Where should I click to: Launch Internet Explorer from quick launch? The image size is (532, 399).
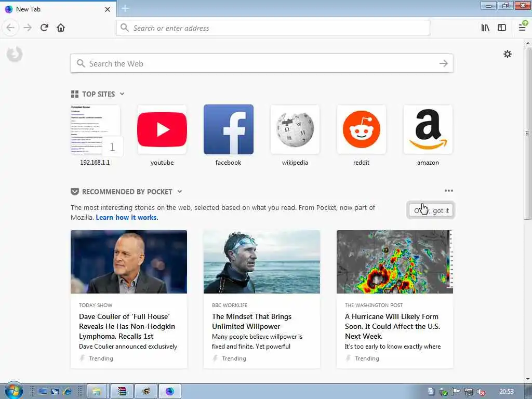point(67,392)
